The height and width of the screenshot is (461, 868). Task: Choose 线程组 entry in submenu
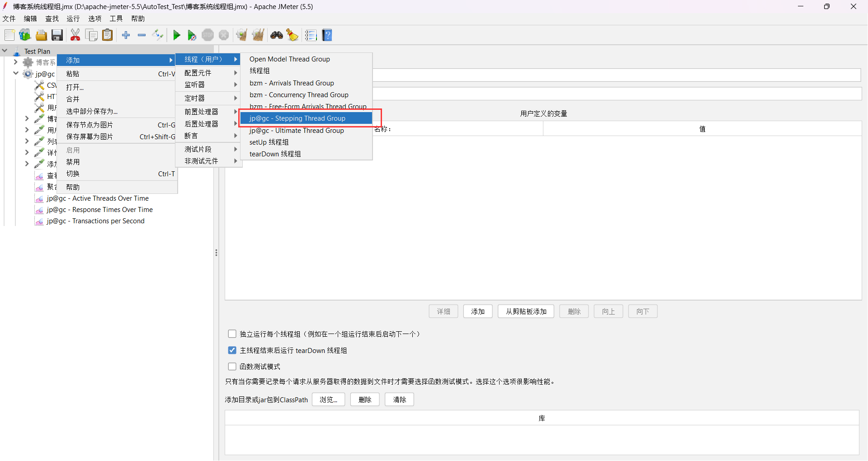(306, 71)
